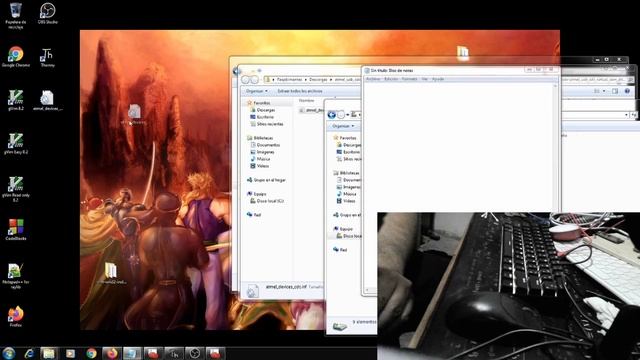640x360 pixels.
Task: Select the Thonny desktop shortcut
Action: [47, 58]
